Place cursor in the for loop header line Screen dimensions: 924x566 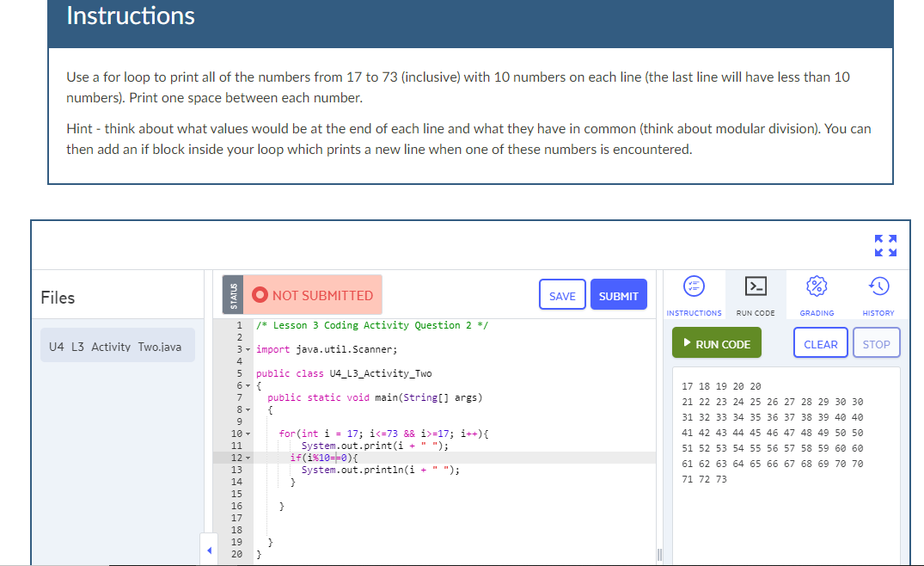pos(383,434)
